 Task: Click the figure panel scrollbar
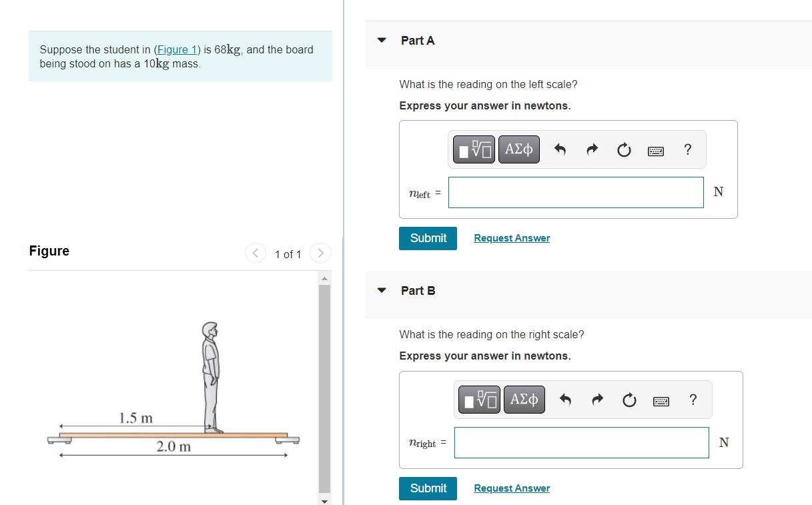[325, 387]
